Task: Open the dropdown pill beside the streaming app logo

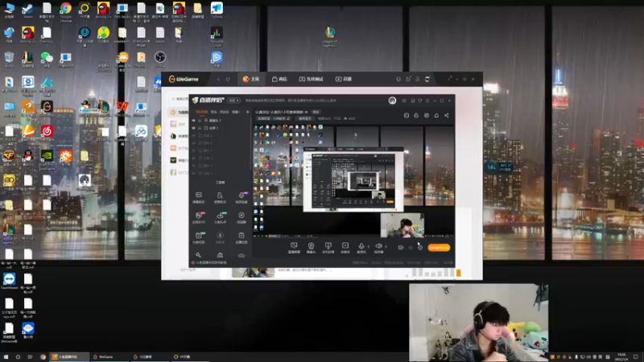Action: (x=233, y=101)
